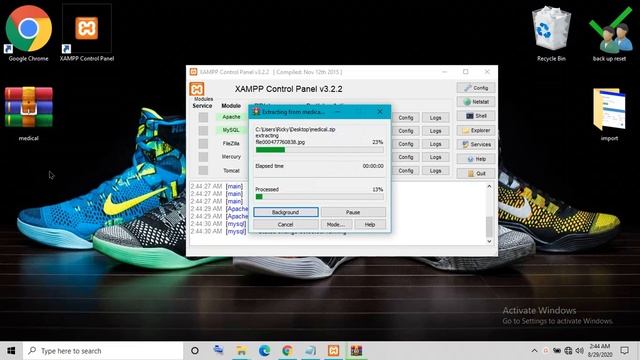Screen dimensions: 640x360
Task: Pause the medical.zip extraction
Action: coord(353,212)
